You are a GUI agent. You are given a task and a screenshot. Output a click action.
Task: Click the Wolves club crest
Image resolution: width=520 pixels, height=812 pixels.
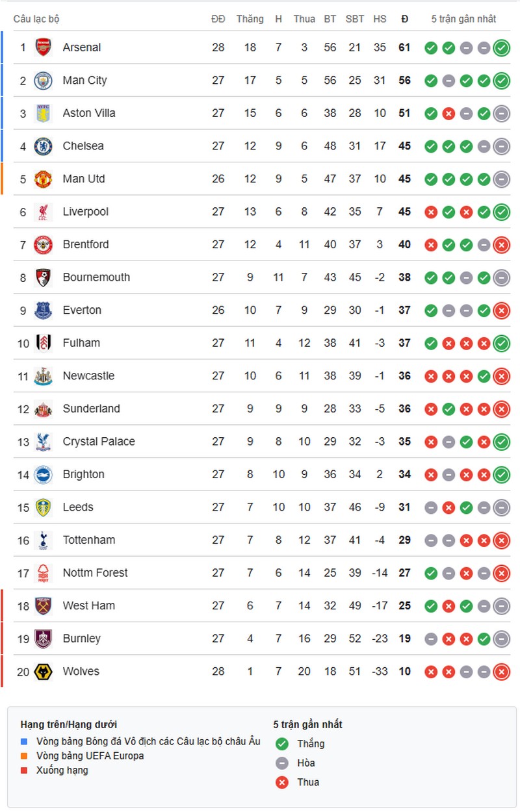pos(44,672)
